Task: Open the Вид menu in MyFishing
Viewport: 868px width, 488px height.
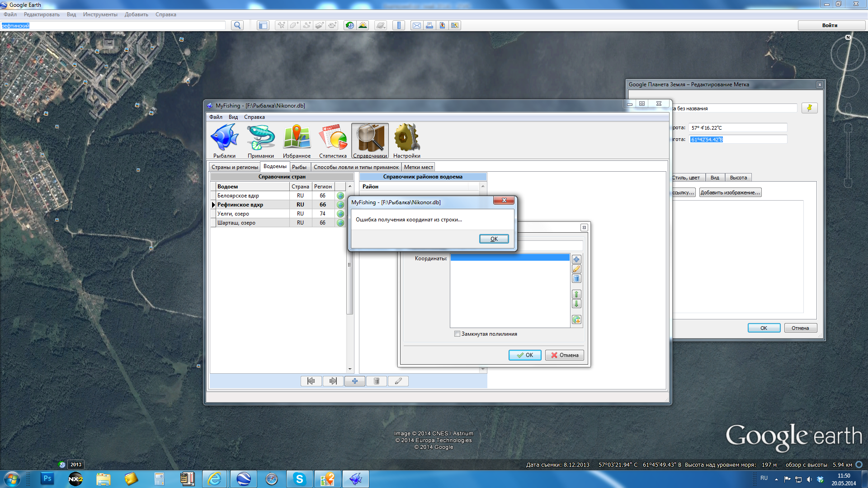Action: click(x=233, y=117)
